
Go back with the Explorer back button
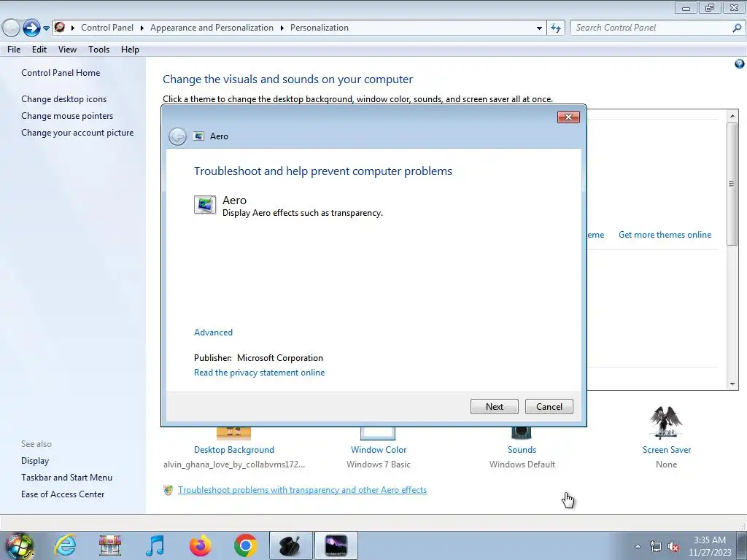tap(11, 28)
